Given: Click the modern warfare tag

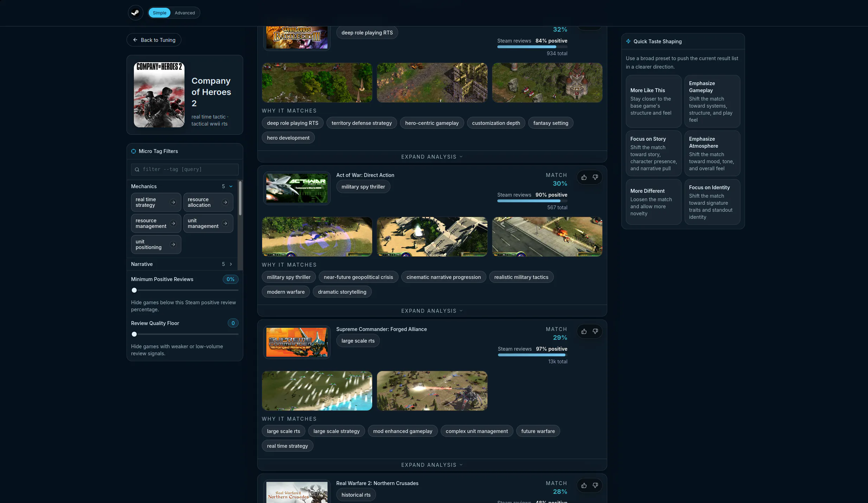Looking at the screenshot, I should pos(286,292).
